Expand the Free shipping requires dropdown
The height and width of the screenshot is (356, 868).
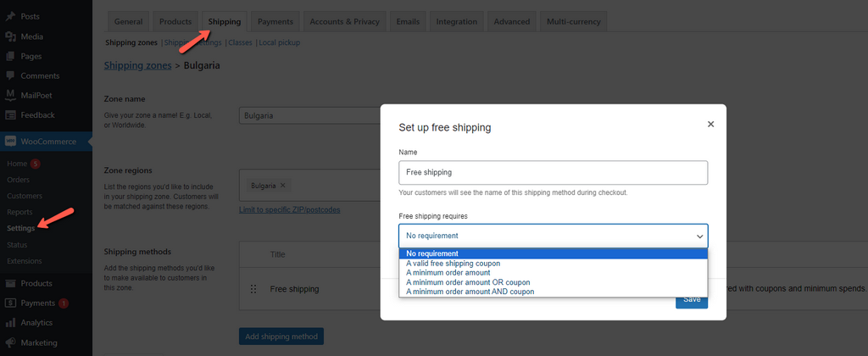553,236
